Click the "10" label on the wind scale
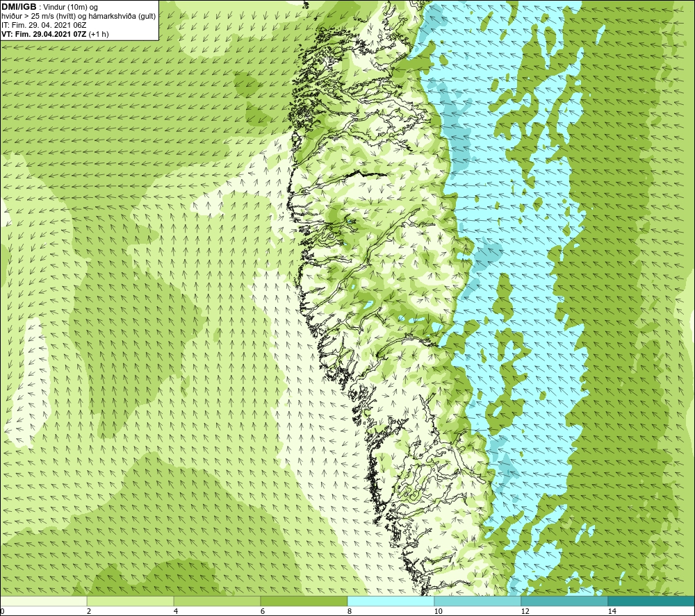This screenshot has width=695, height=616. point(438,611)
